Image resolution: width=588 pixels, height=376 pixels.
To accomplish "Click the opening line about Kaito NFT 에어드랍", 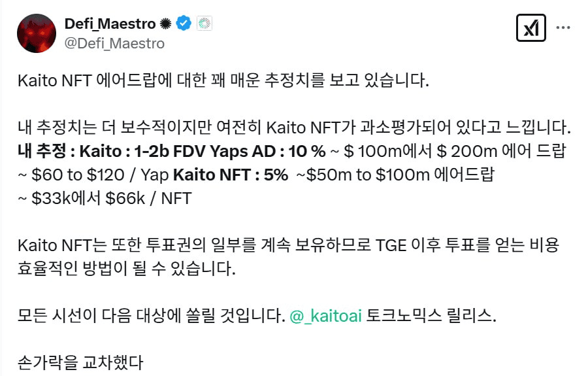I will click(223, 80).
